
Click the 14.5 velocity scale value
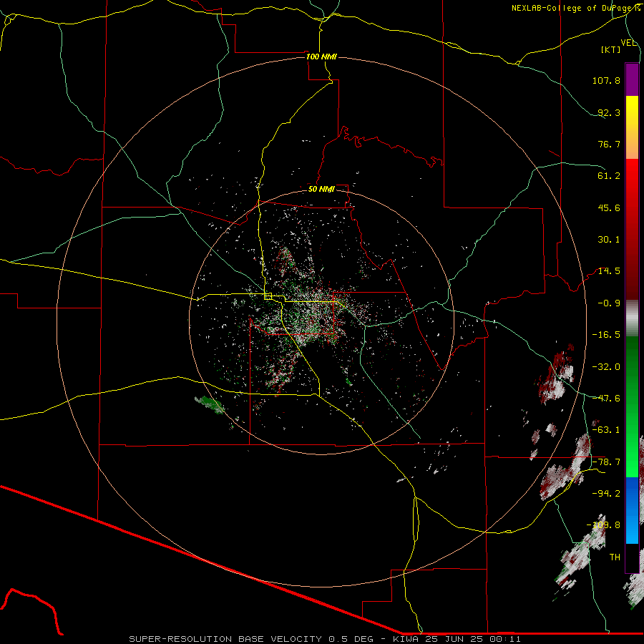point(609,271)
